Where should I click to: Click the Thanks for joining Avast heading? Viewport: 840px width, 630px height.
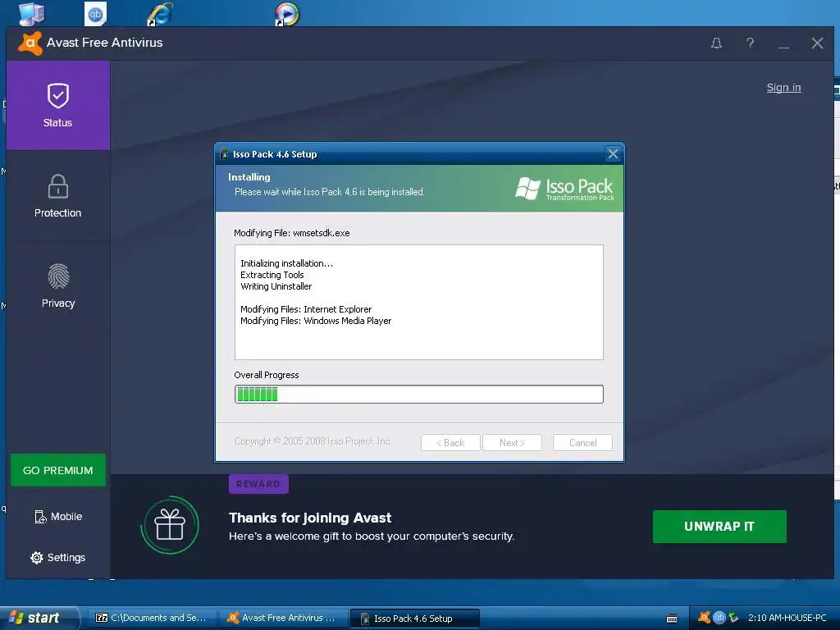pyautogui.click(x=309, y=518)
